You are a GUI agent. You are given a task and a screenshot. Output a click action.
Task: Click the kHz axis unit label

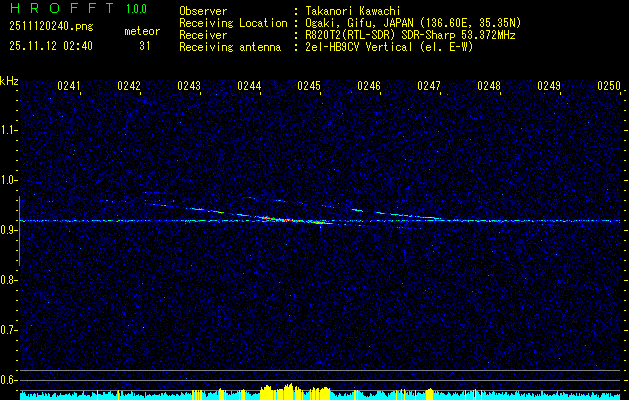[9, 81]
